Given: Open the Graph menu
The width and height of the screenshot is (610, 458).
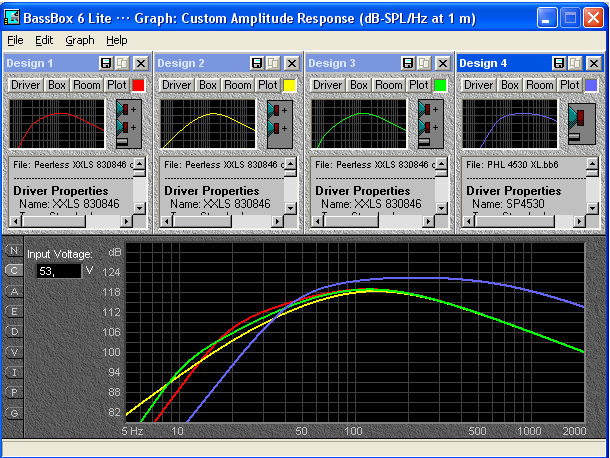Looking at the screenshot, I should point(80,40).
